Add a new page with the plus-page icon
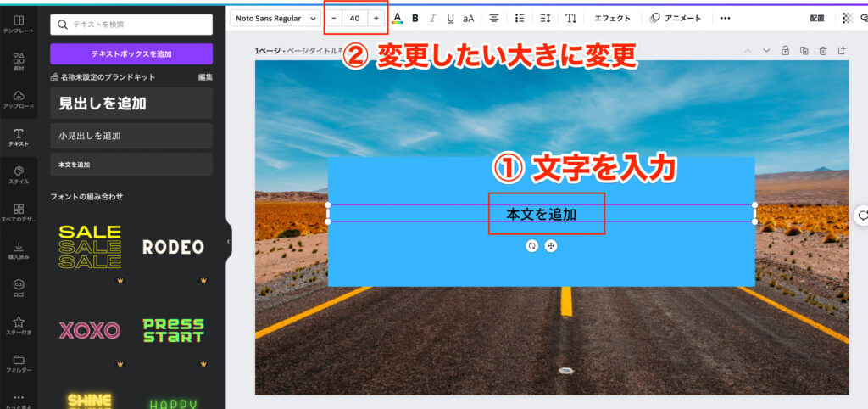The width and height of the screenshot is (868, 409). tap(842, 50)
